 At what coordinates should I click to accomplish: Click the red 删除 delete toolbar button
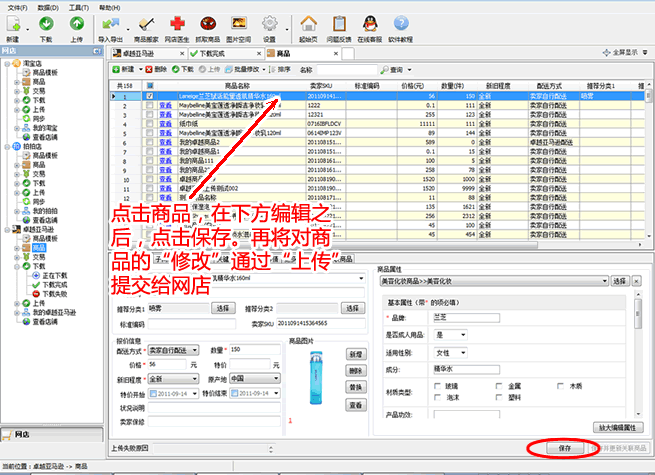[x=156, y=69]
